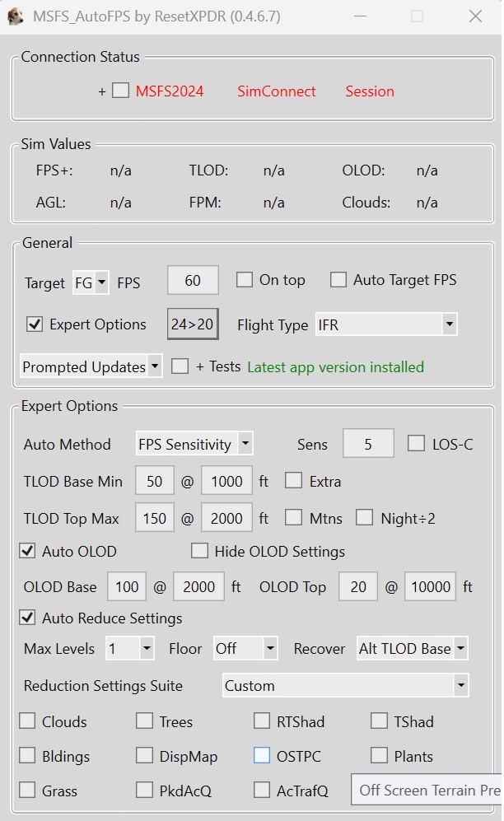Tick the Extra checkbox
This screenshot has width=504, height=821.
[294, 481]
